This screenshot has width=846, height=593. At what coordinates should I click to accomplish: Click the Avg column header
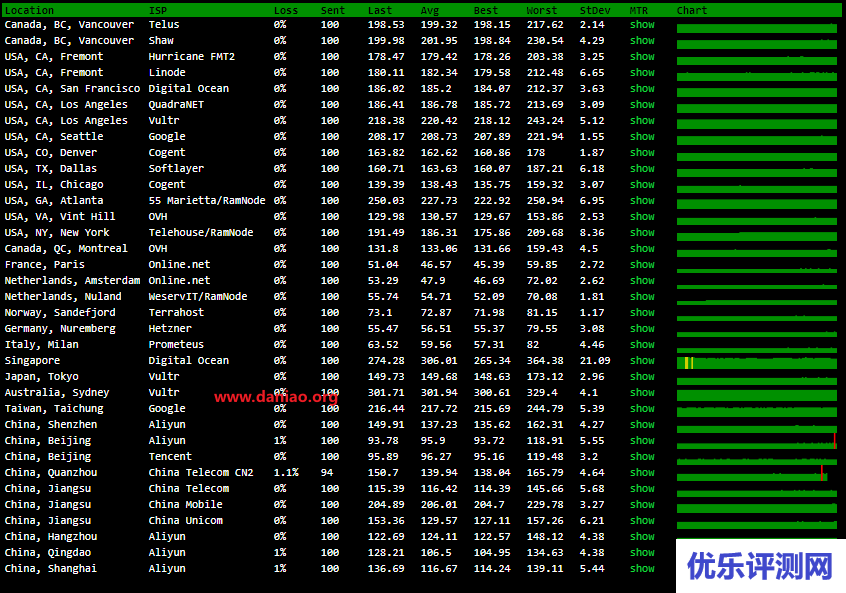(x=430, y=10)
